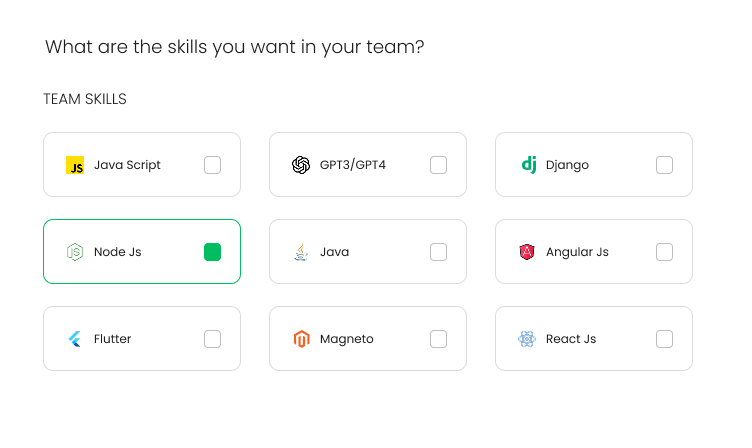Click the green Django dj icon
The width and height of the screenshot is (752, 448).
(x=529, y=165)
